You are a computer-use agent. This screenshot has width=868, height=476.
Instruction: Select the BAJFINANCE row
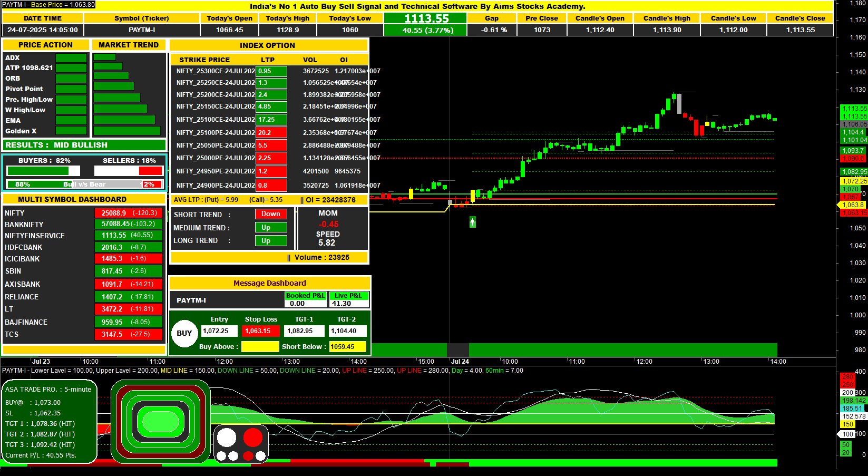point(83,322)
